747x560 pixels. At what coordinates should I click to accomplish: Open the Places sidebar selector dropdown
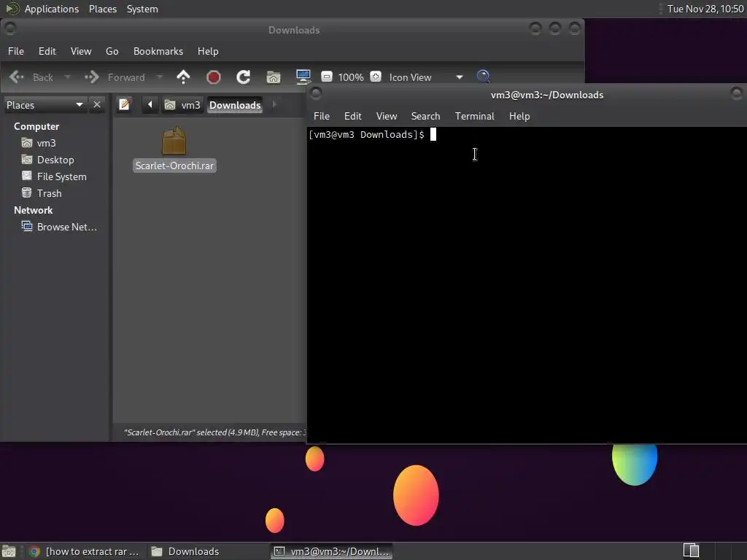[x=44, y=105]
